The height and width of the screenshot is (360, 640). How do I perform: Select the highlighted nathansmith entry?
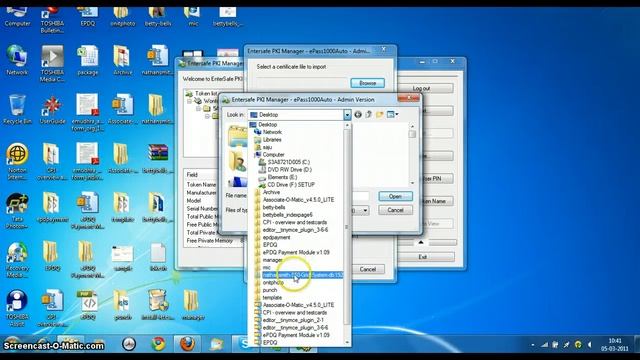pos(302,275)
